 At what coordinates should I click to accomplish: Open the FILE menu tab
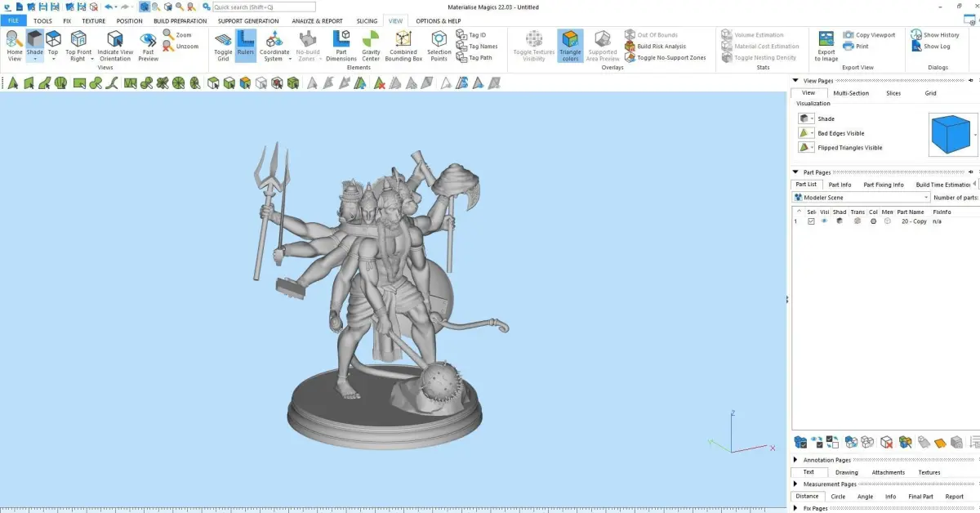[13, 20]
